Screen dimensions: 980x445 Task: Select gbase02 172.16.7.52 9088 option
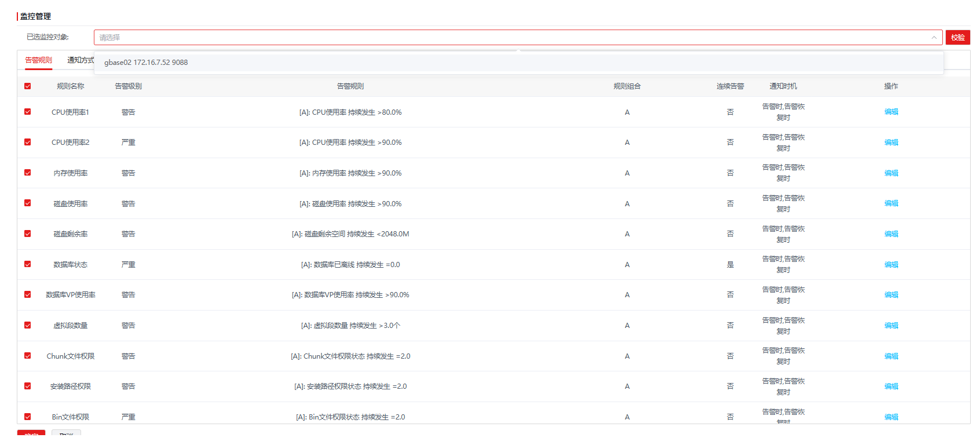point(146,63)
